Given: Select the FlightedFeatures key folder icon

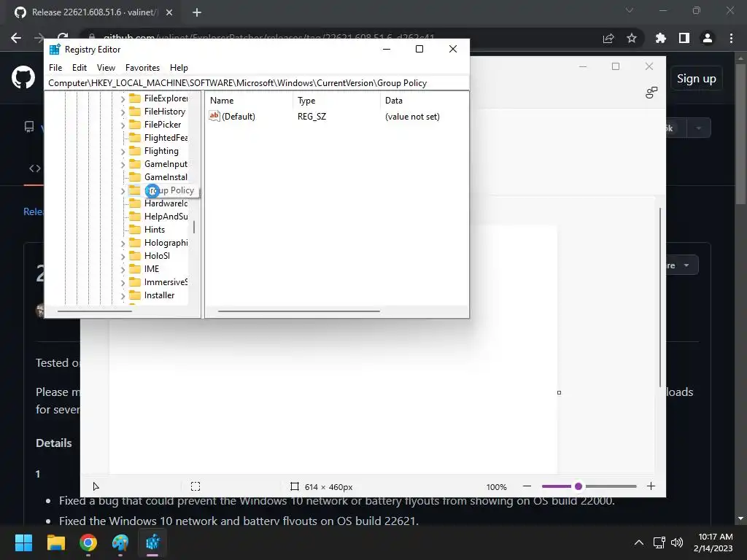Looking at the screenshot, I should click(135, 138).
